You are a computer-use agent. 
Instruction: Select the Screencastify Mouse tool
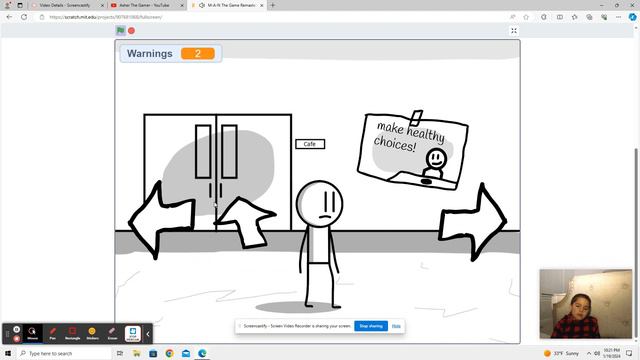pos(32,333)
